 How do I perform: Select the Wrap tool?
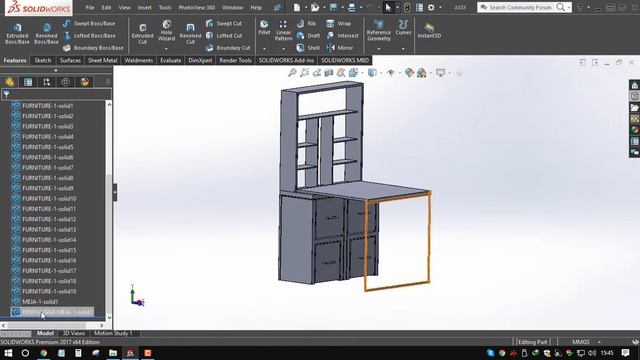[338, 24]
